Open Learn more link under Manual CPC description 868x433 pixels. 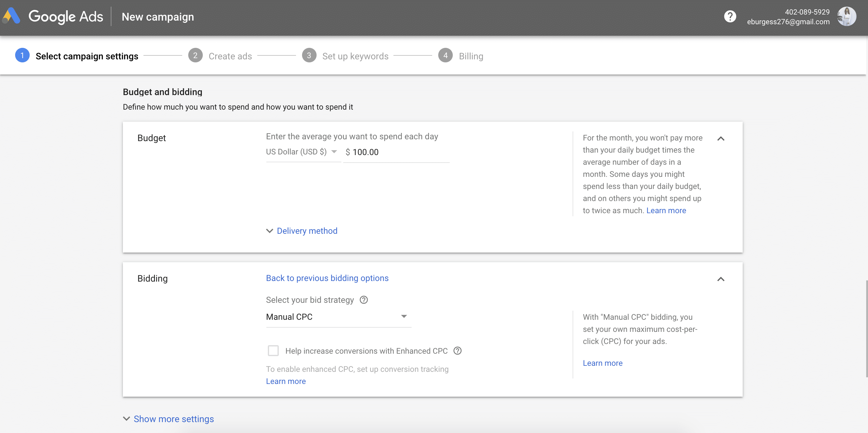(603, 363)
